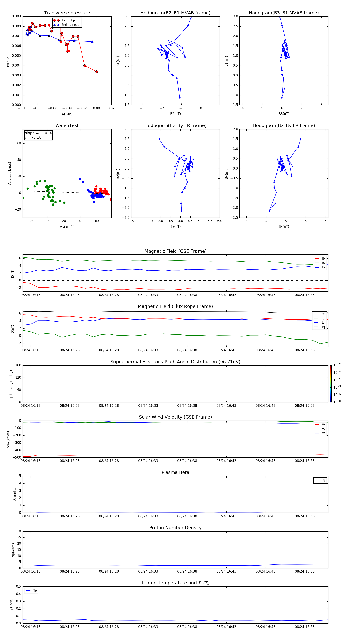Select 'Vx' in velocity legend
Viewport: 351px width, 644px height.
[x=320, y=424]
